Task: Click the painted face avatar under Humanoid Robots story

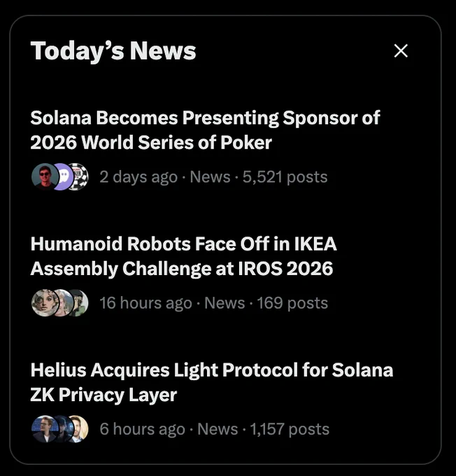Action: [45, 303]
